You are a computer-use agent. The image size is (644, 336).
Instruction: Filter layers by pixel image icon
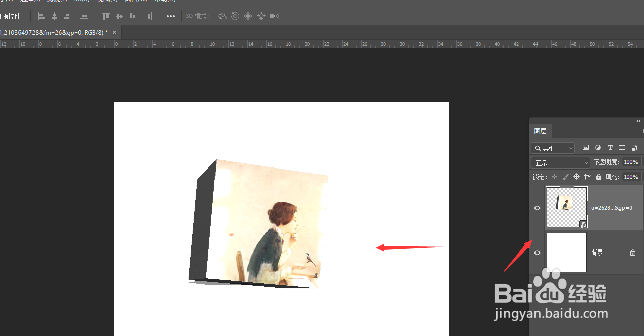[585, 148]
